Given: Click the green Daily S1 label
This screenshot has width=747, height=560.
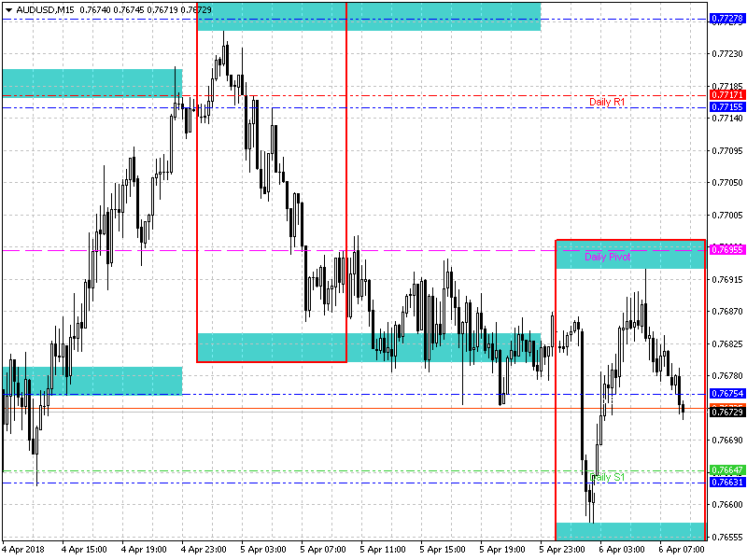Looking at the screenshot, I should click(607, 477).
